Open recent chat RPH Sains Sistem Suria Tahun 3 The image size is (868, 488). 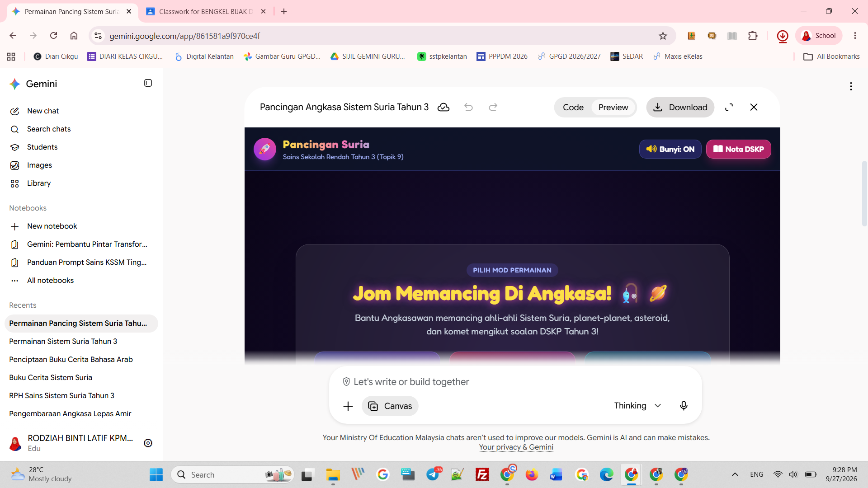(81, 396)
